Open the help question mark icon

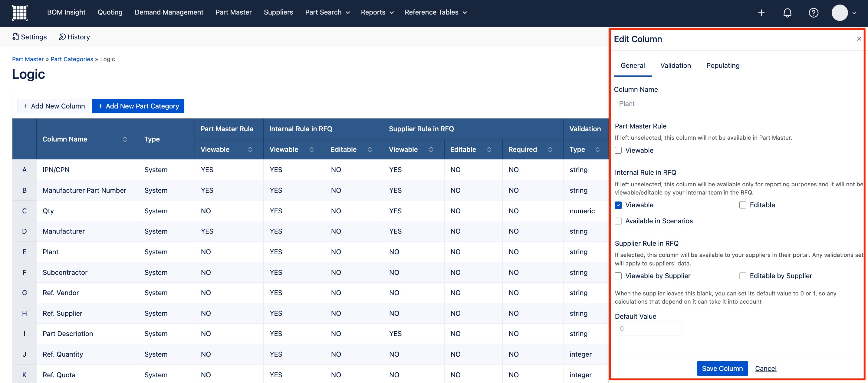(814, 13)
